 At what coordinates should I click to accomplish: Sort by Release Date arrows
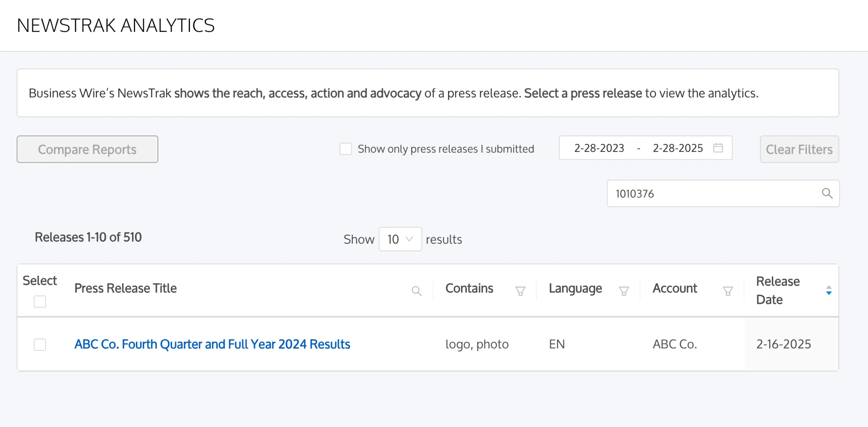(x=829, y=290)
